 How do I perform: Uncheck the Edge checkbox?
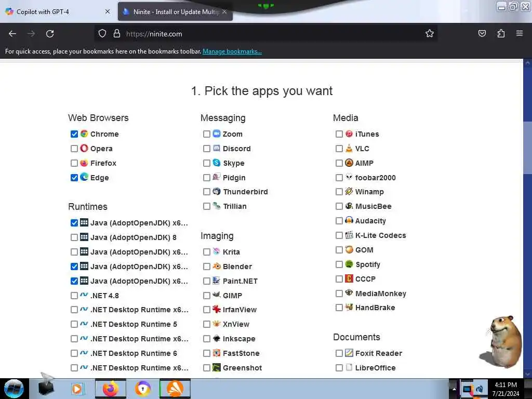click(74, 178)
